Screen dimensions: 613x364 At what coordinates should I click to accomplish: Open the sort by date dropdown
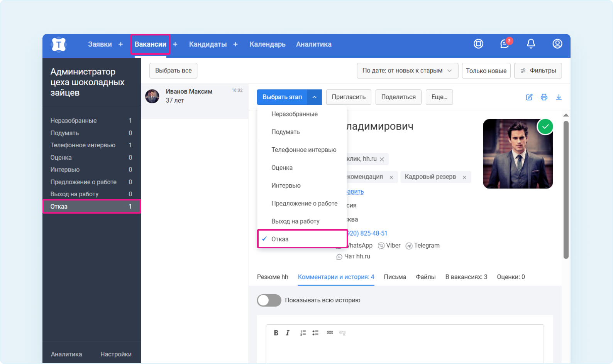point(407,71)
